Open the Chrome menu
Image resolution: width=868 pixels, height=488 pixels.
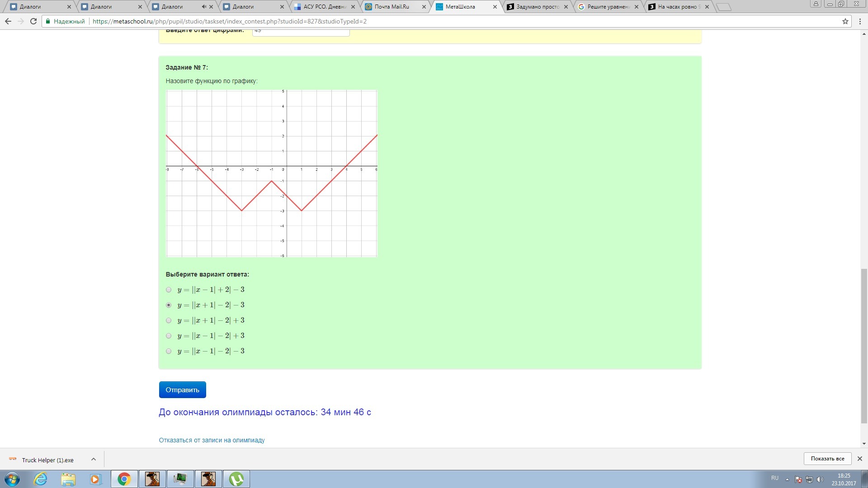(x=860, y=21)
